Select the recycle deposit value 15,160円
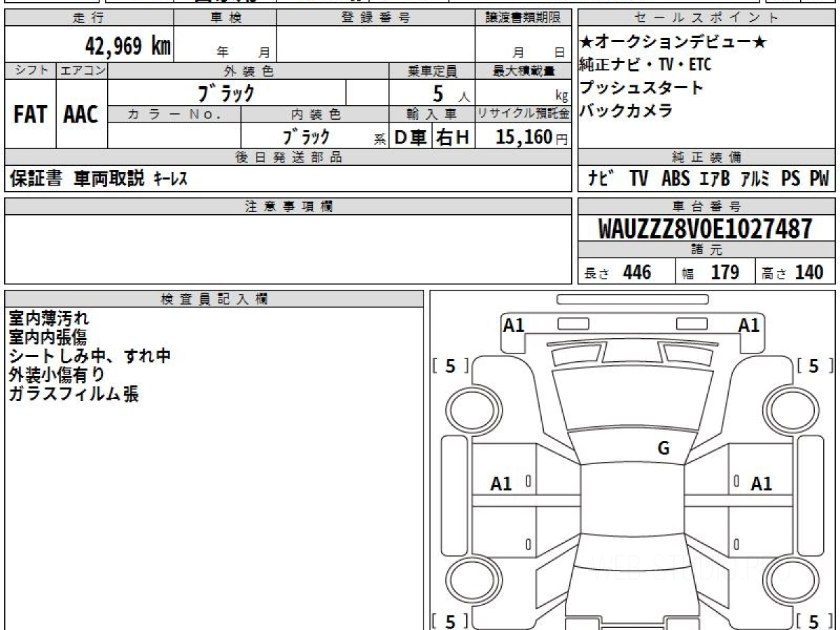 point(531,137)
